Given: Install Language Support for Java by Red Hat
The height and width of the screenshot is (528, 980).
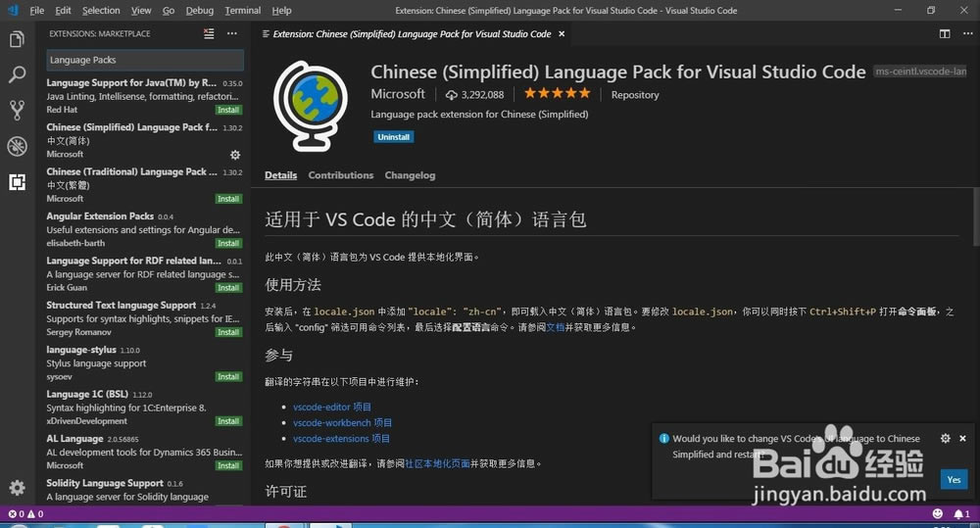Looking at the screenshot, I should click(x=228, y=110).
